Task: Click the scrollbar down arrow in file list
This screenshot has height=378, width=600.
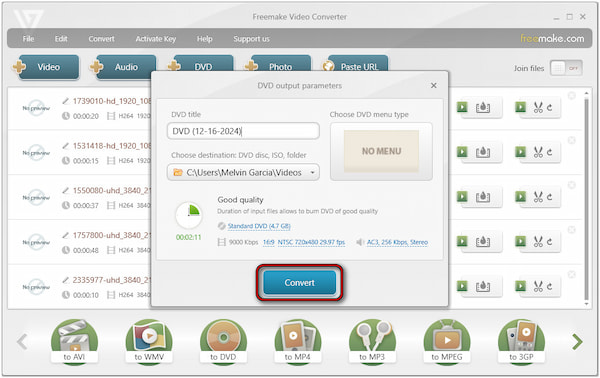Action: [587, 304]
